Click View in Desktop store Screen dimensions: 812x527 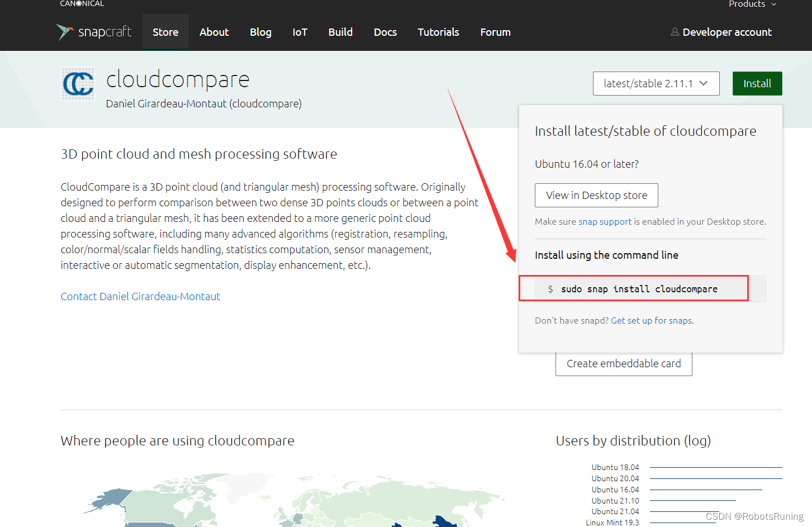click(x=596, y=195)
